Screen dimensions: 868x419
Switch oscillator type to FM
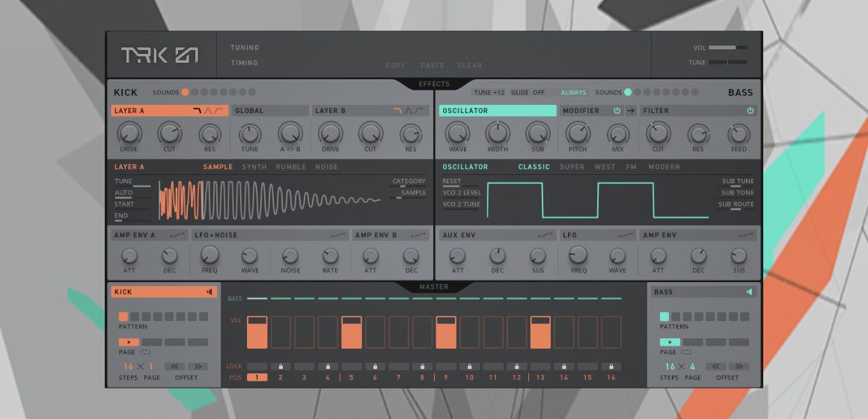[632, 167]
